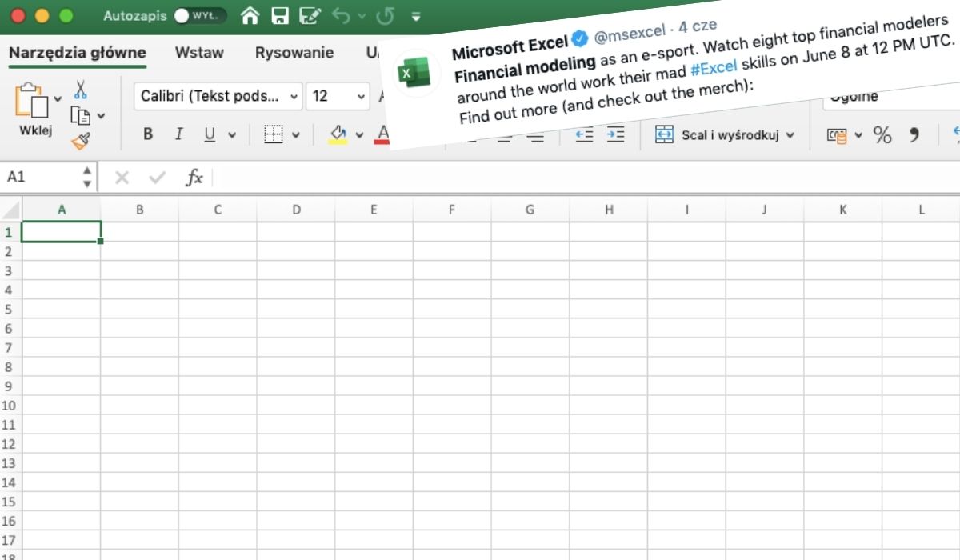960x560 pixels.
Task: Switch to the Wstaw tab
Action: [x=199, y=53]
